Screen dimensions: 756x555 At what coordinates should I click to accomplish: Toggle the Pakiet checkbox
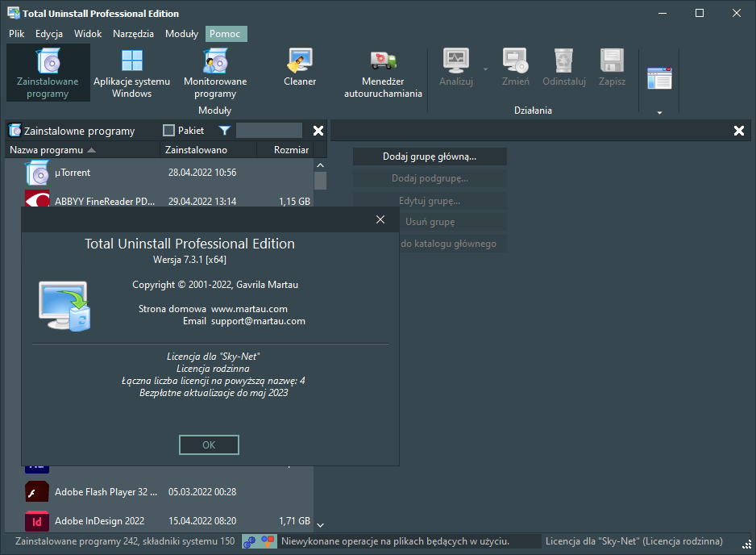168,131
